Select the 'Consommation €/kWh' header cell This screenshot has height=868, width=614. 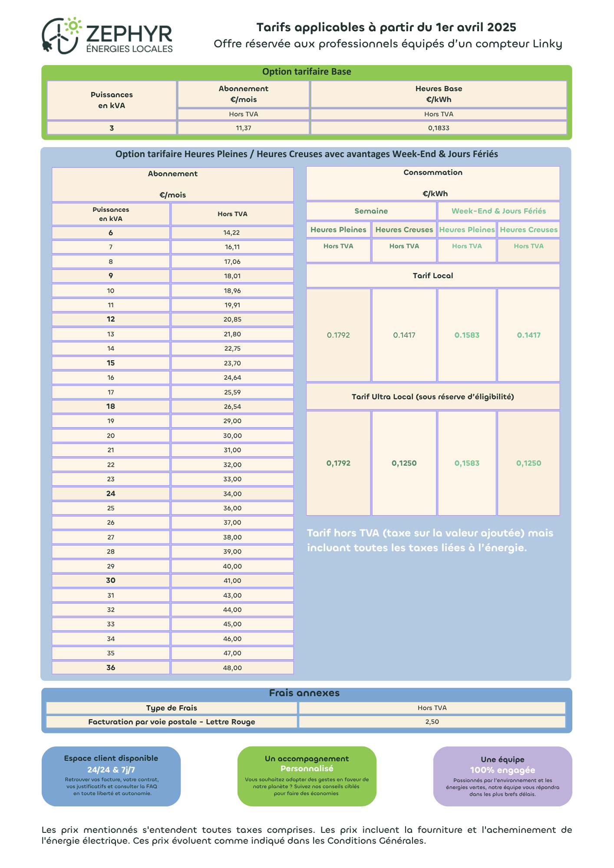[x=433, y=183]
